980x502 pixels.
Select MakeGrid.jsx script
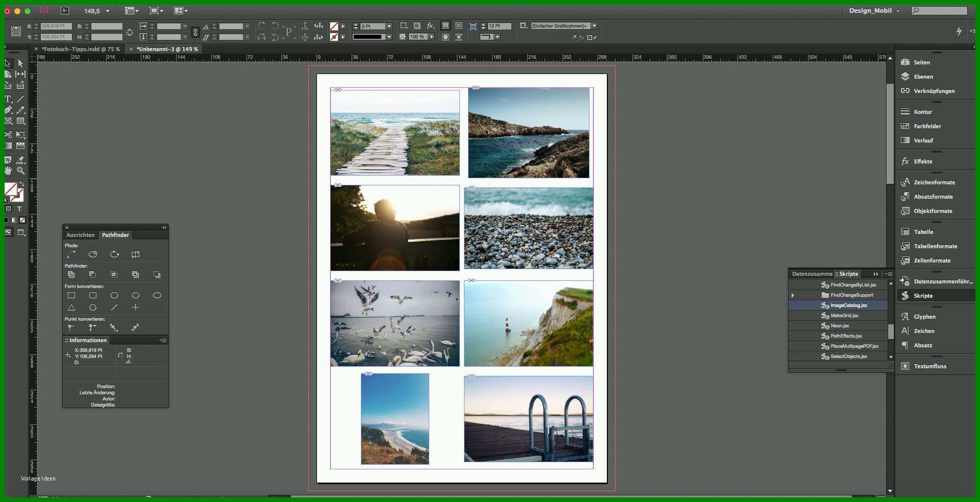(x=838, y=316)
